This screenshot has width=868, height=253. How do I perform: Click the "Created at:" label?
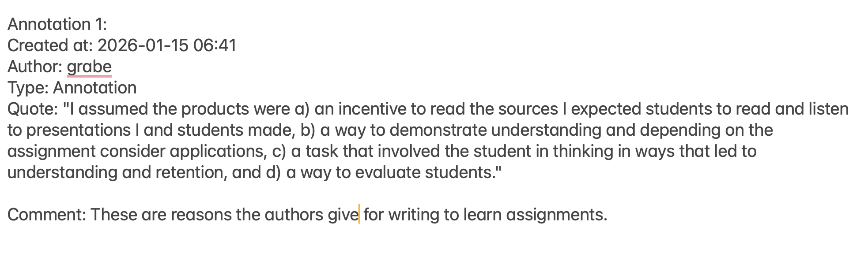[x=49, y=45]
